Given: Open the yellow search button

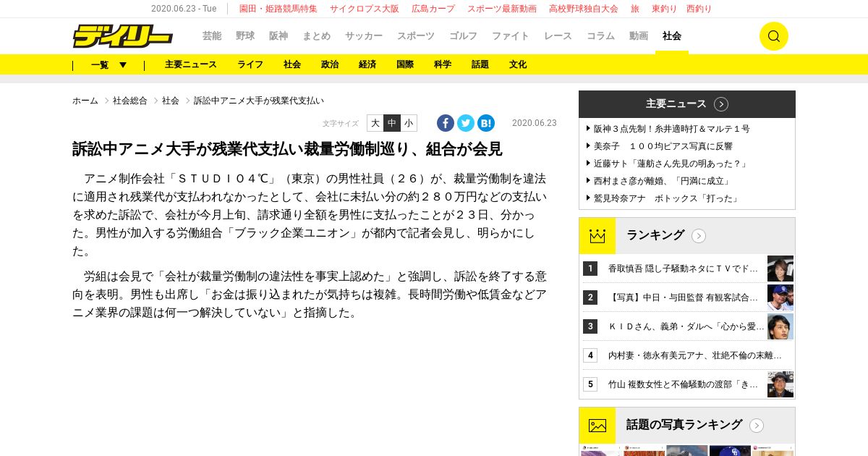Looking at the screenshot, I should click(773, 36).
